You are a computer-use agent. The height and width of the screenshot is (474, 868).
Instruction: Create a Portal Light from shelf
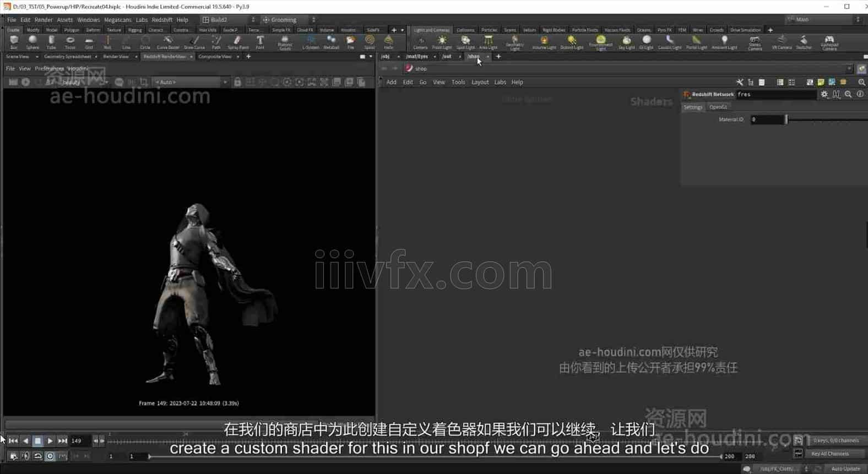[697, 42]
